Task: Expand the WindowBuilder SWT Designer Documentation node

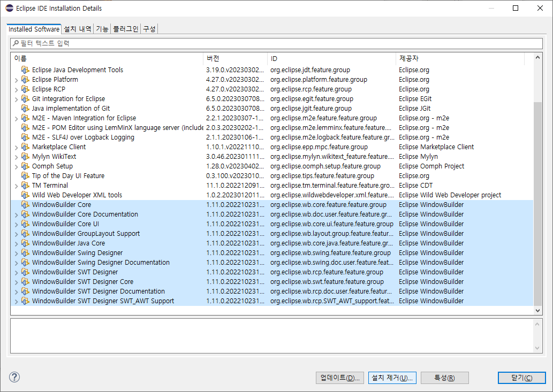Action: click(x=16, y=291)
